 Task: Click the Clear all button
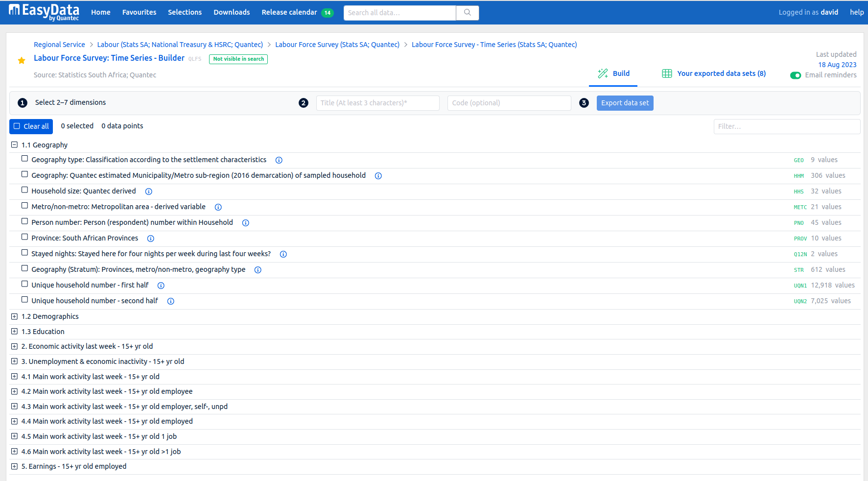coord(31,126)
